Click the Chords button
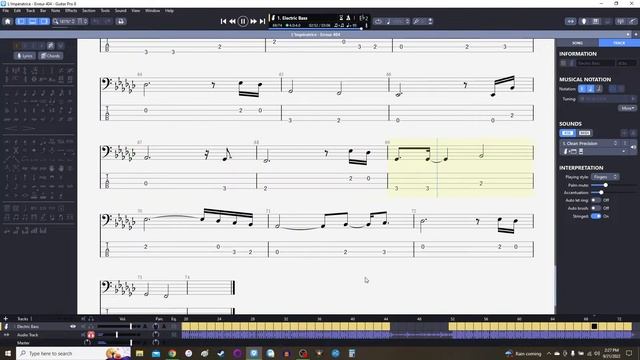The width and height of the screenshot is (640, 360). coord(51,56)
